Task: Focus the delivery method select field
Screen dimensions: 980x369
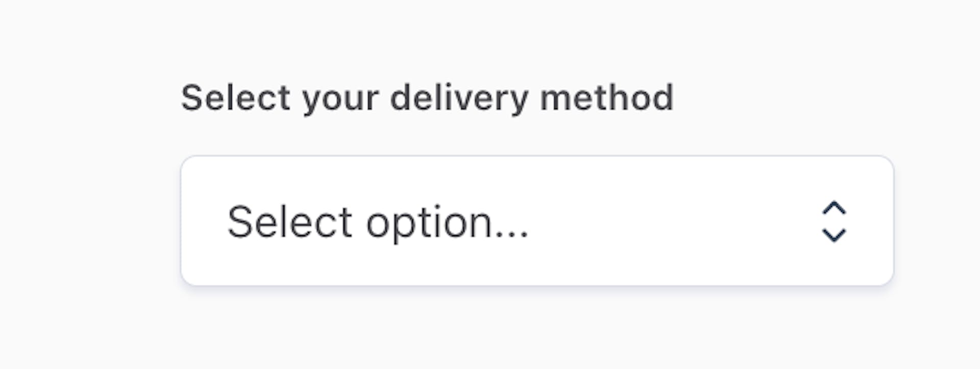Action: (x=536, y=221)
